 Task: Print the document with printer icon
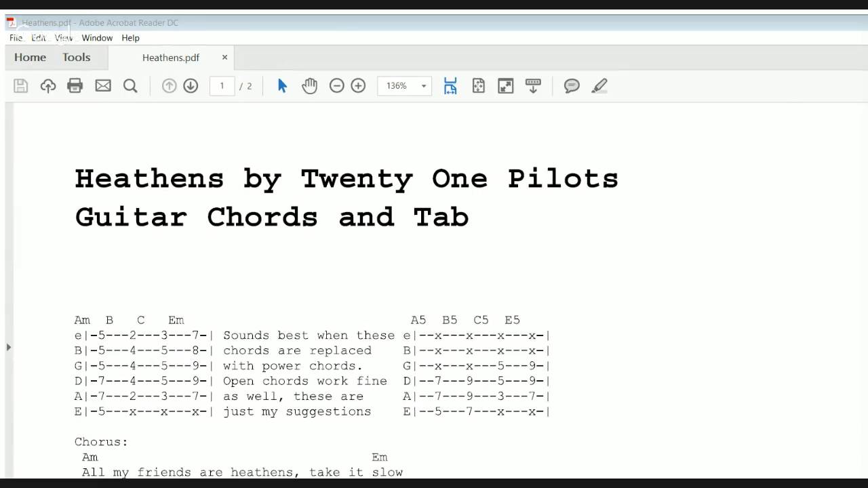point(75,86)
